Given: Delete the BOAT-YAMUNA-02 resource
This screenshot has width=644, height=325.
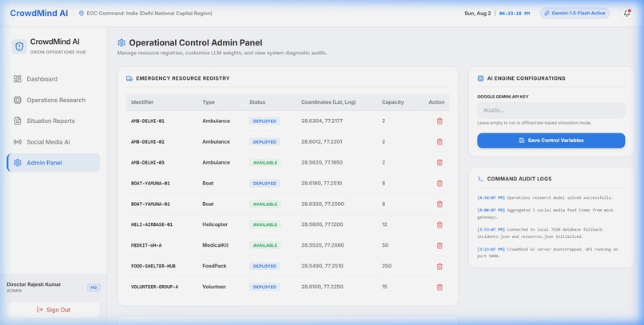Looking at the screenshot, I should point(439,204).
